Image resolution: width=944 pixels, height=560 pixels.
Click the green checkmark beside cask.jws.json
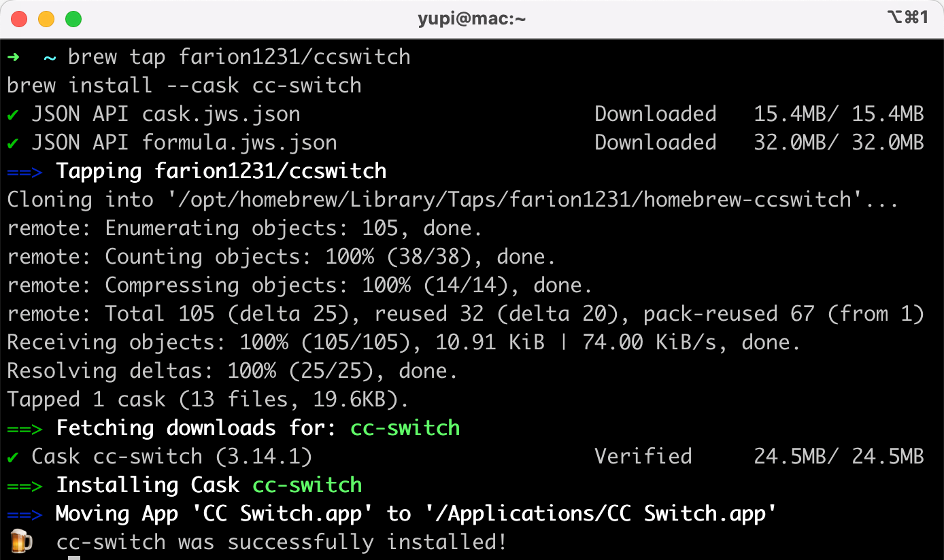pyautogui.click(x=13, y=114)
